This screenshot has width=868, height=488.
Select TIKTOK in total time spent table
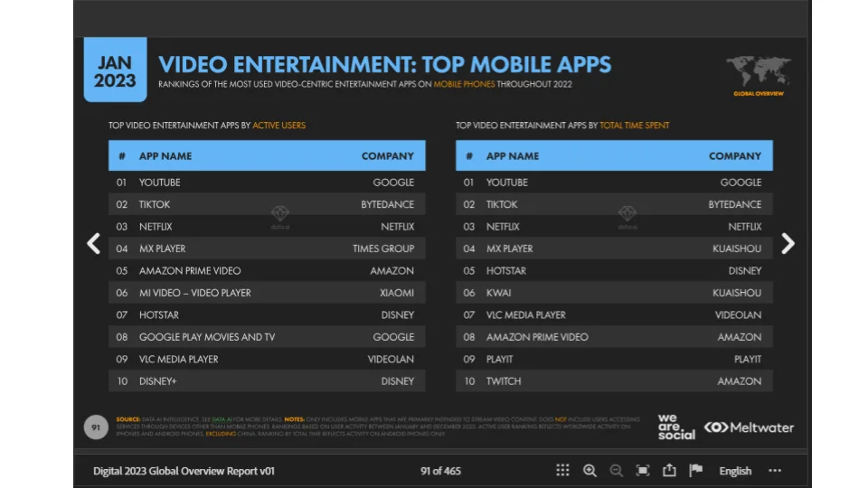(x=502, y=204)
